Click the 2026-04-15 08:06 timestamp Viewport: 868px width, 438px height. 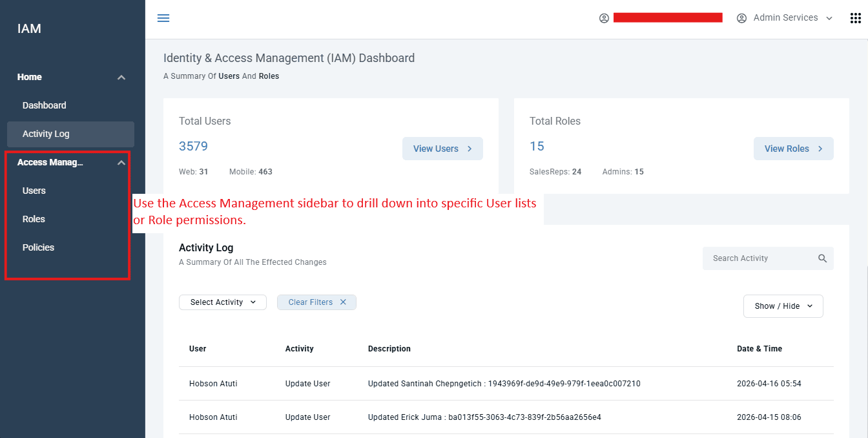point(769,417)
